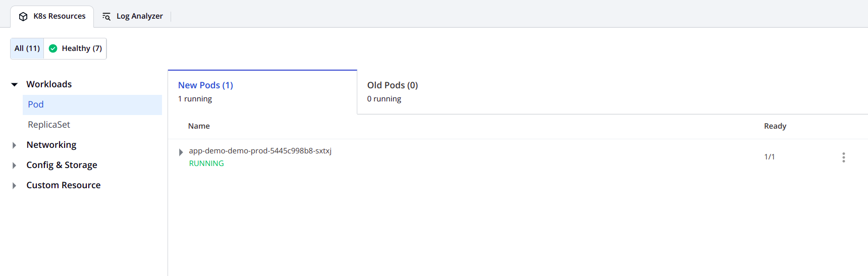Open the three-dot menu for the pod row
The width and height of the screenshot is (868, 276).
pos(843,157)
